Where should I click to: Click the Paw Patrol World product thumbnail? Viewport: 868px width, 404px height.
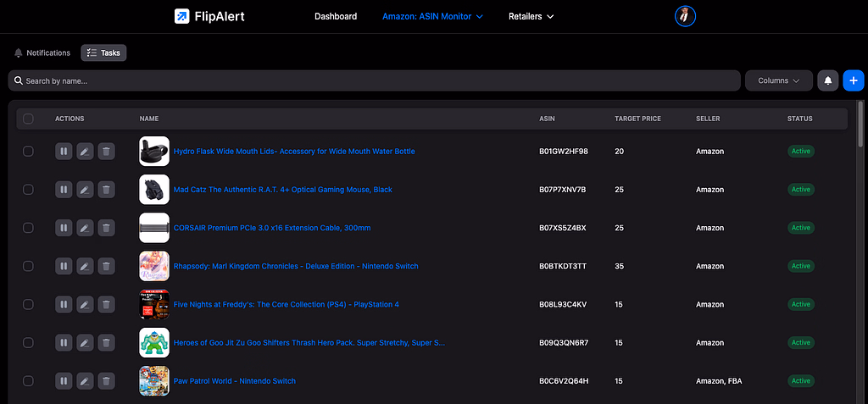(154, 381)
